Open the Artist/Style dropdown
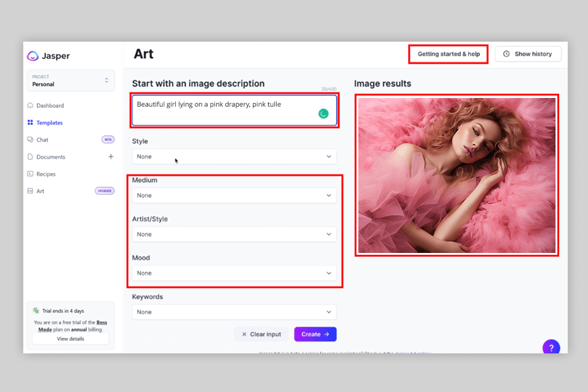 tap(235, 234)
